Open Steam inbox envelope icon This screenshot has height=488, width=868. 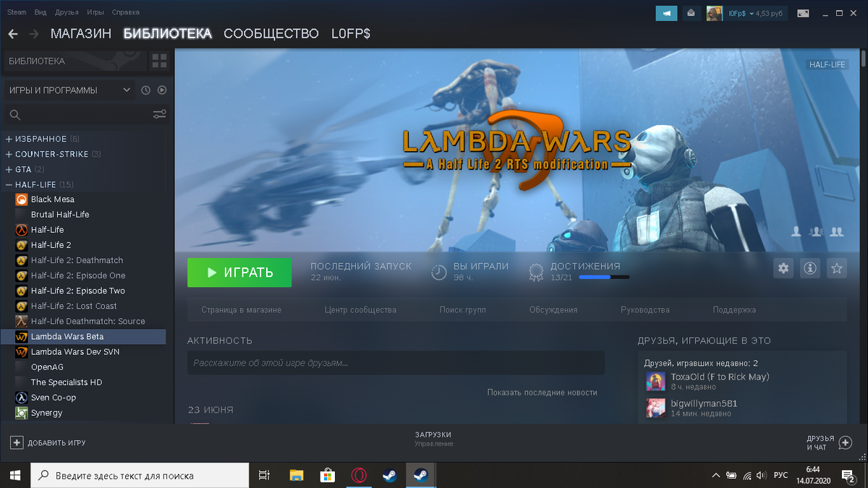coord(692,13)
